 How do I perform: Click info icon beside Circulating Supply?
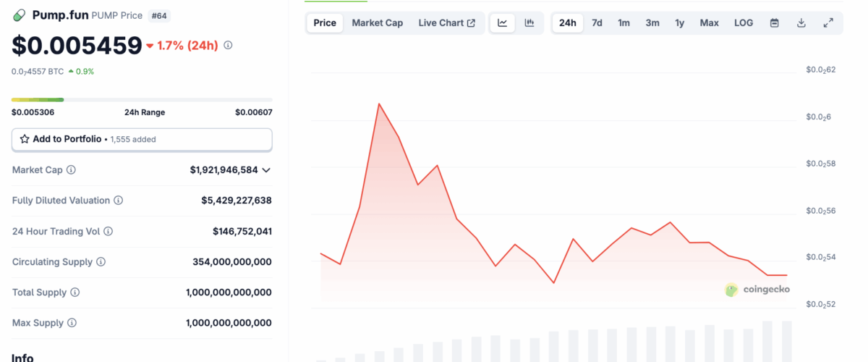[101, 262]
